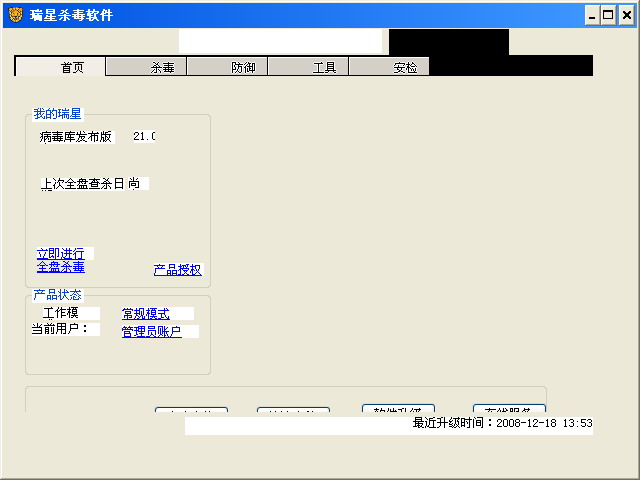This screenshot has width=640, height=480.
Task: Go to the 工具 tab
Action: pos(308,67)
